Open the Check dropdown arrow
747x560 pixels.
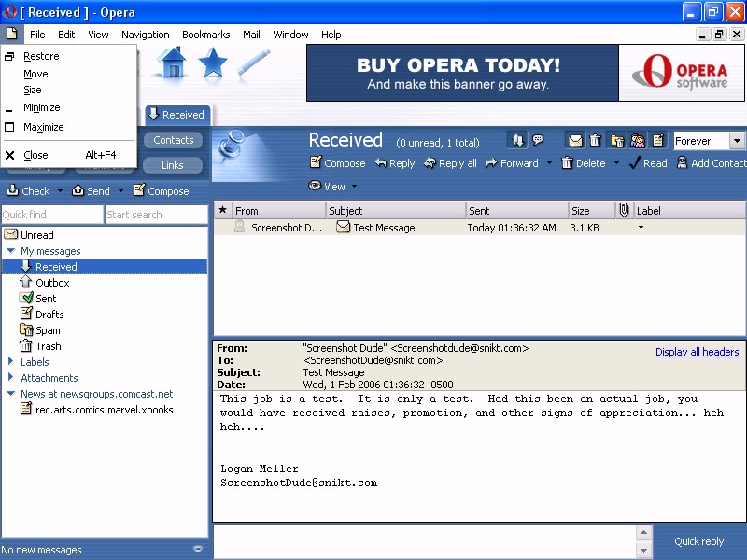click(x=60, y=191)
